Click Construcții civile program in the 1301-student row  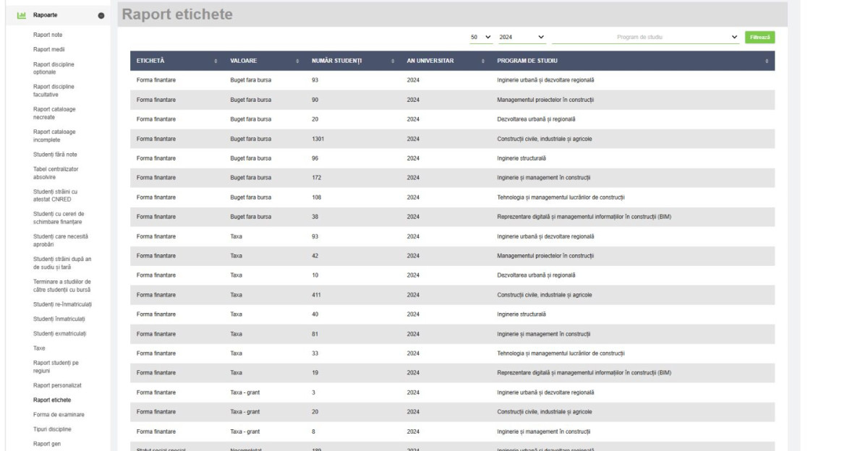click(544, 139)
